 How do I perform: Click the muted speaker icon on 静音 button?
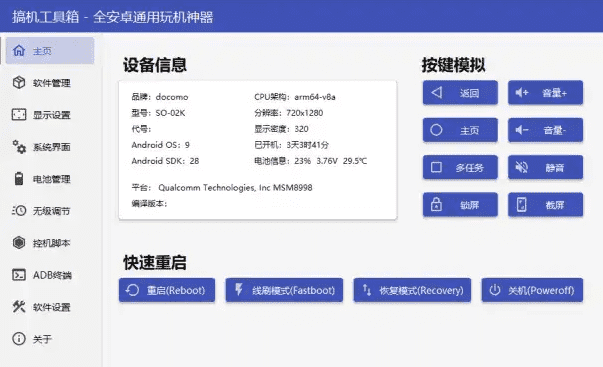(522, 167)
